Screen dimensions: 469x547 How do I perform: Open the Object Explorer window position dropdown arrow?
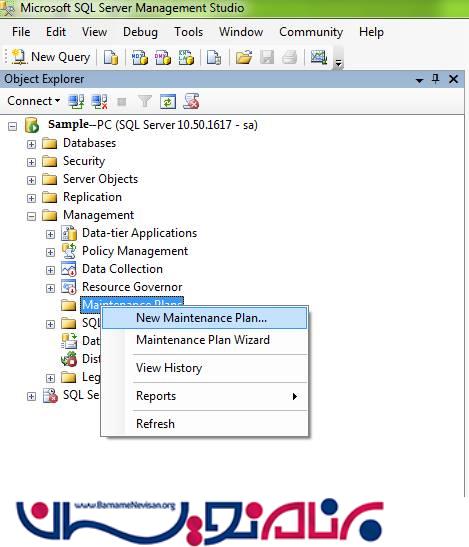419,80
